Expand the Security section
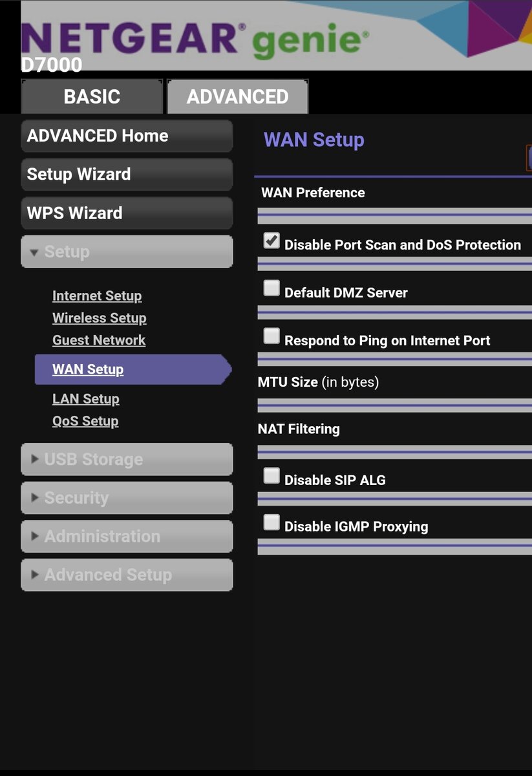 127,498
